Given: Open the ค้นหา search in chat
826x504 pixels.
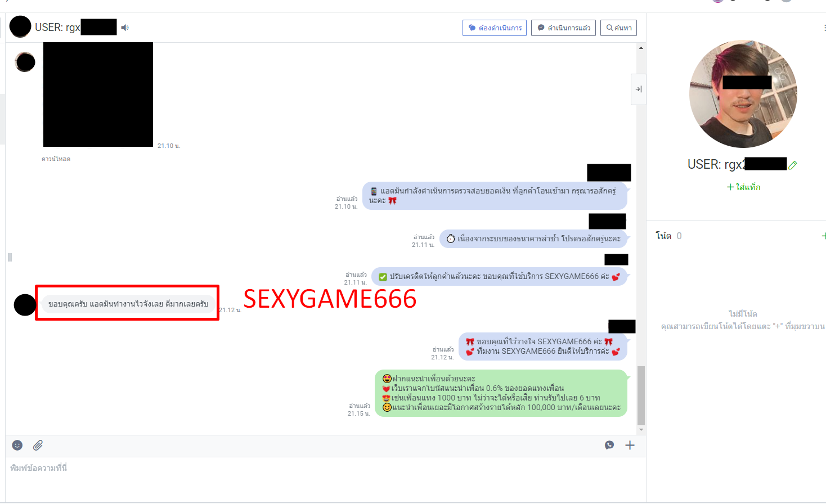Looking at the screenshot, I should click(x=618, y=28).
